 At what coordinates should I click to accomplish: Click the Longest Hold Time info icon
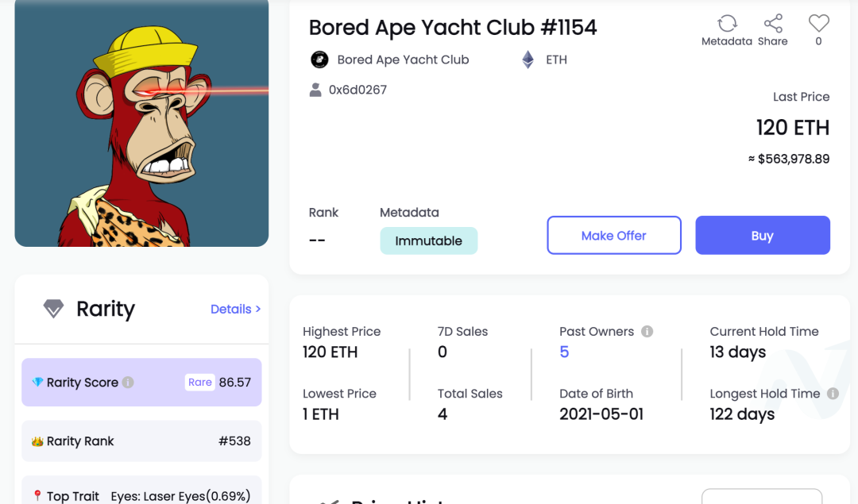click(x=833, y=394)
